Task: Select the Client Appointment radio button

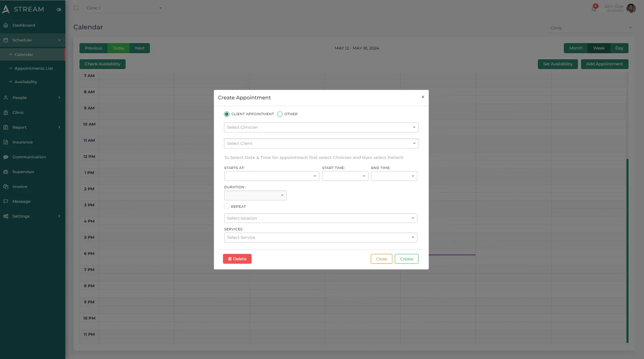Action: [x=227, y=114]
